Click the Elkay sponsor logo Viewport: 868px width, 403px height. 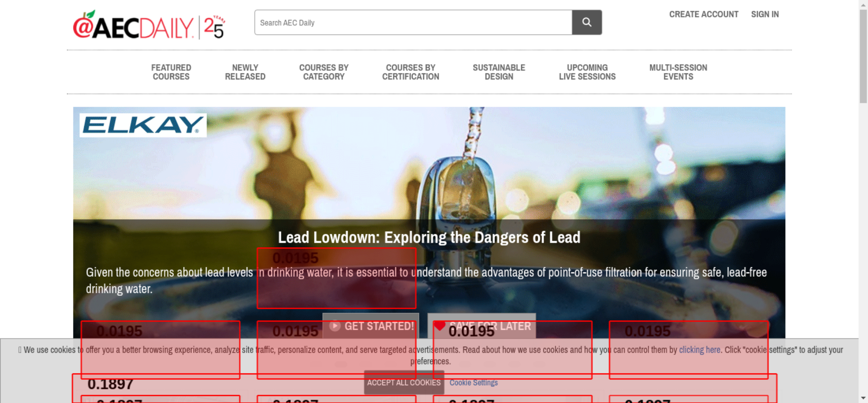pyautogui.click(x=143, y=125)
